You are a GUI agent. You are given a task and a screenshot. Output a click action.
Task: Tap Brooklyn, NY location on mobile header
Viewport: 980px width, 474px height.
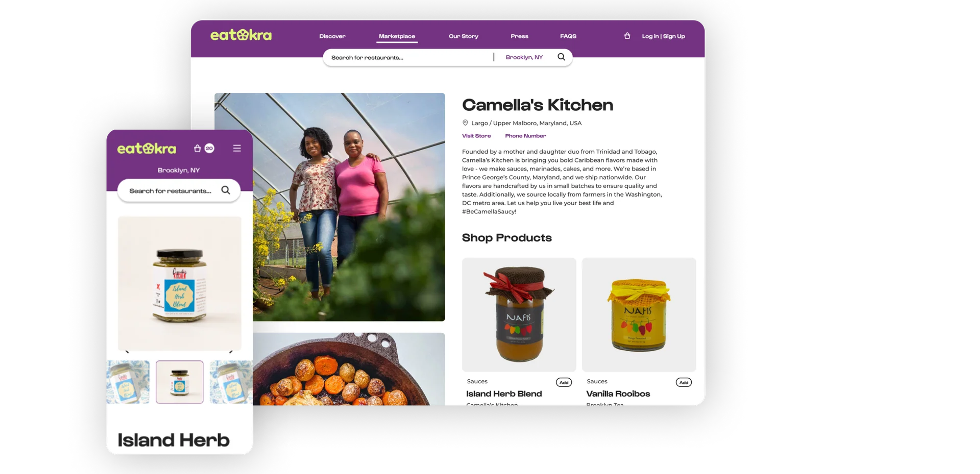[x=178, y=170]
